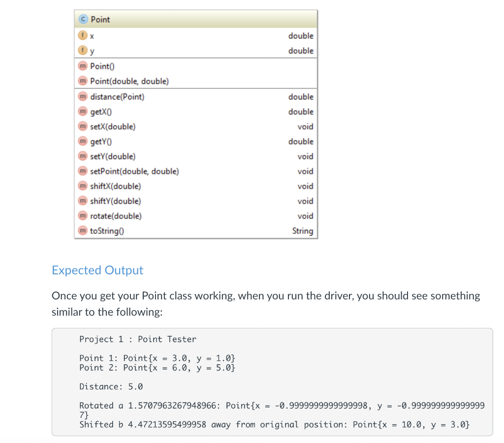Select the setY(double) method icon
This screenshot has height=443, width=504.
[83, 156]
